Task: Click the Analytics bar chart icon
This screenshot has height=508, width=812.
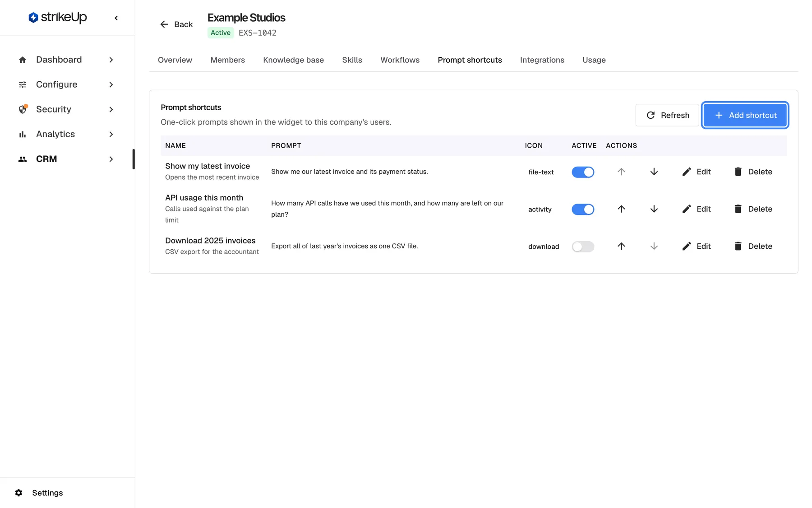Action: click(23, 134)
